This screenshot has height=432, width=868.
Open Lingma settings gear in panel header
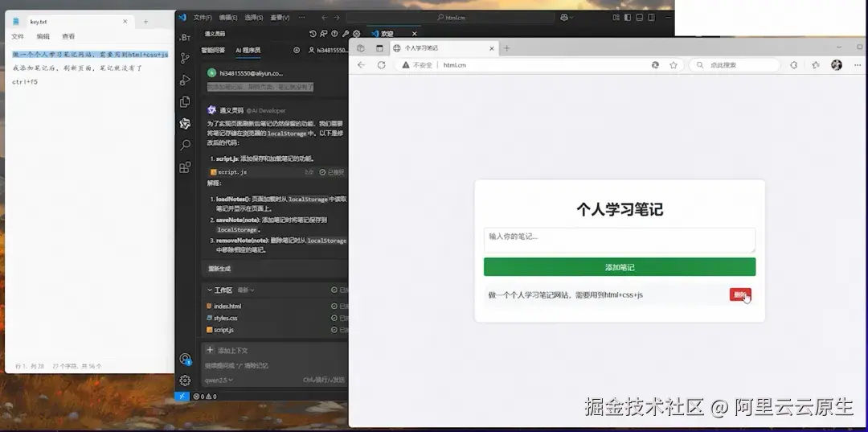(x=357, y=34)
